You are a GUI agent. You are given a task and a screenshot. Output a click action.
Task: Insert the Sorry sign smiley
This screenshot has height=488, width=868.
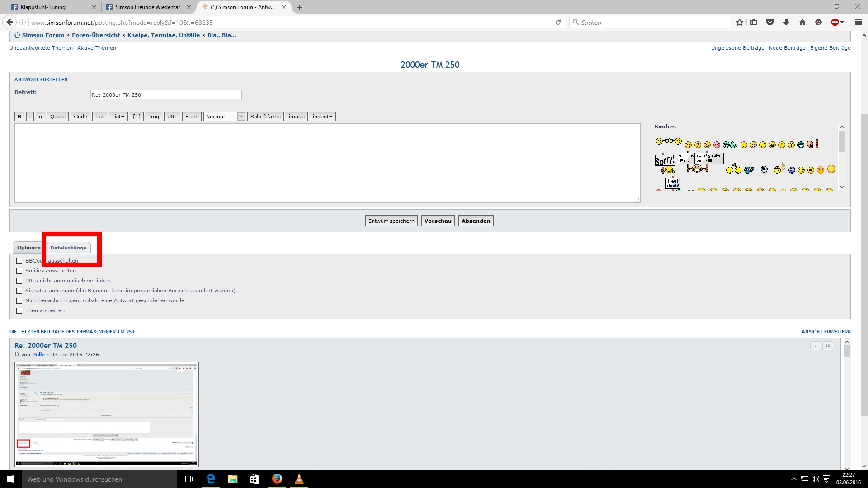(x=665, y=164)
